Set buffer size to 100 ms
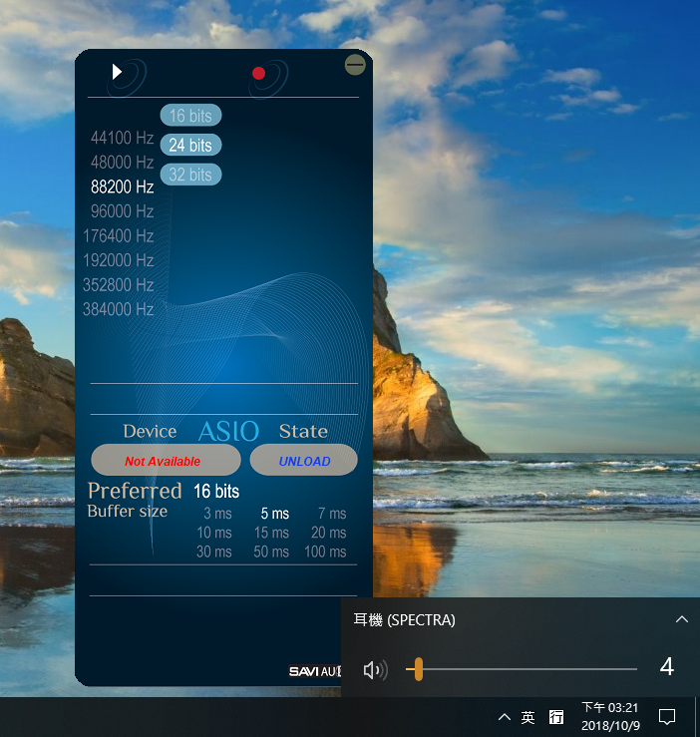The height and width of the screenshot is (737, 700). tap(325, 552)
